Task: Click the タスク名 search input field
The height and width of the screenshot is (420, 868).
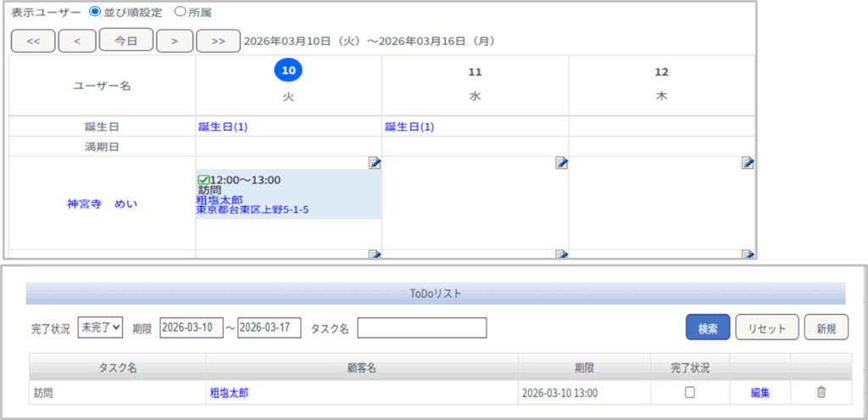Action: coord(422,328)
